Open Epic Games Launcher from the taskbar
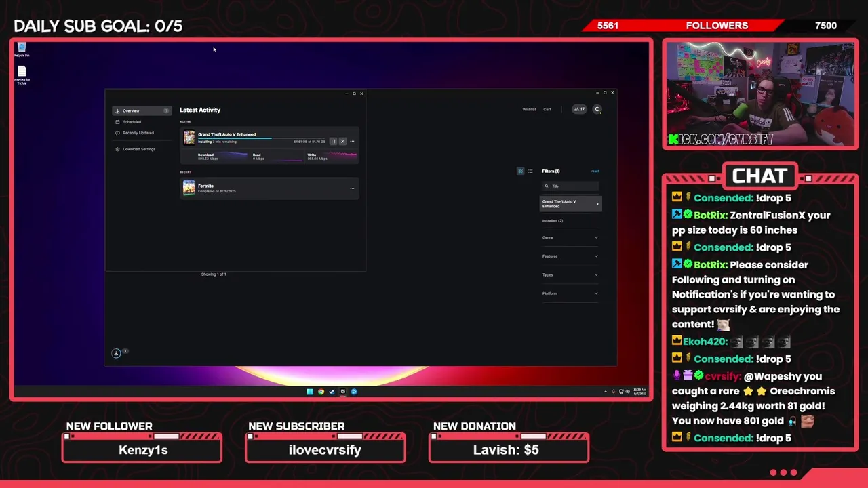The width and height of the screenshot is (868, 488). pyautogui.click(x=342, y=392)
